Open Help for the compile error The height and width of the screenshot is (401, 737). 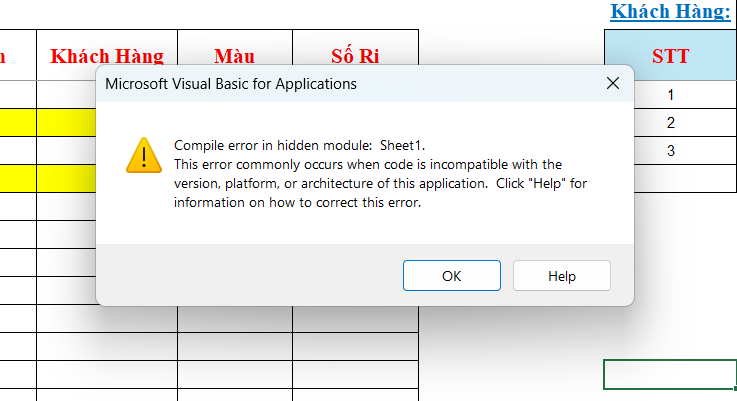click(562, 275)
